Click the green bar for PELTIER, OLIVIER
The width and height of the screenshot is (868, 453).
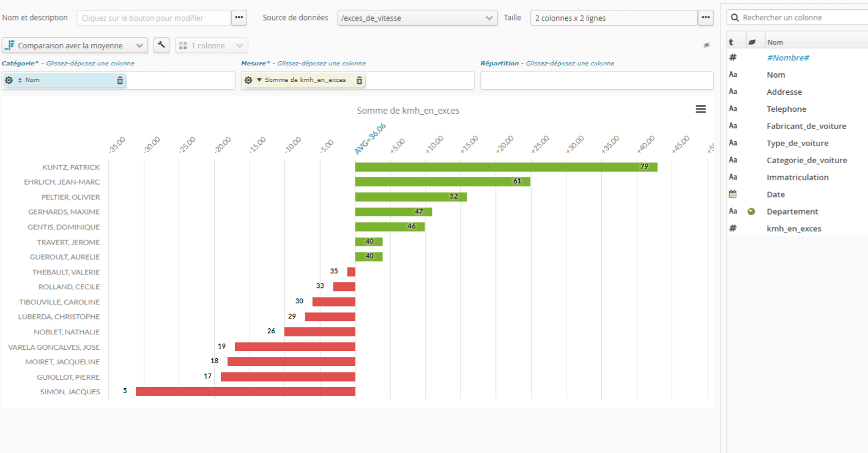(411, 197)
